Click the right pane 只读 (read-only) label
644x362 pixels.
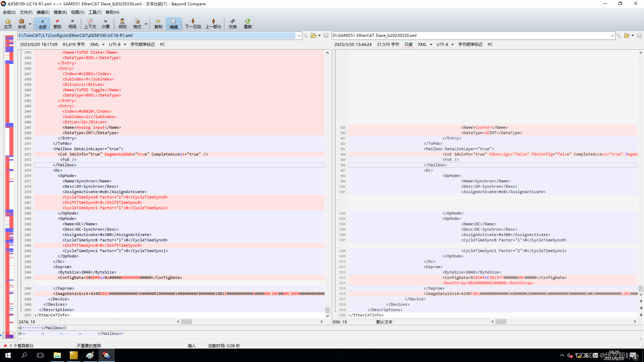[x=409, y=45]
